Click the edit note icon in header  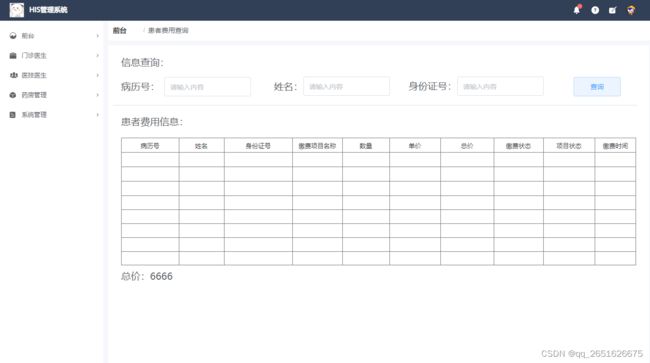click(x=612, y=10)
